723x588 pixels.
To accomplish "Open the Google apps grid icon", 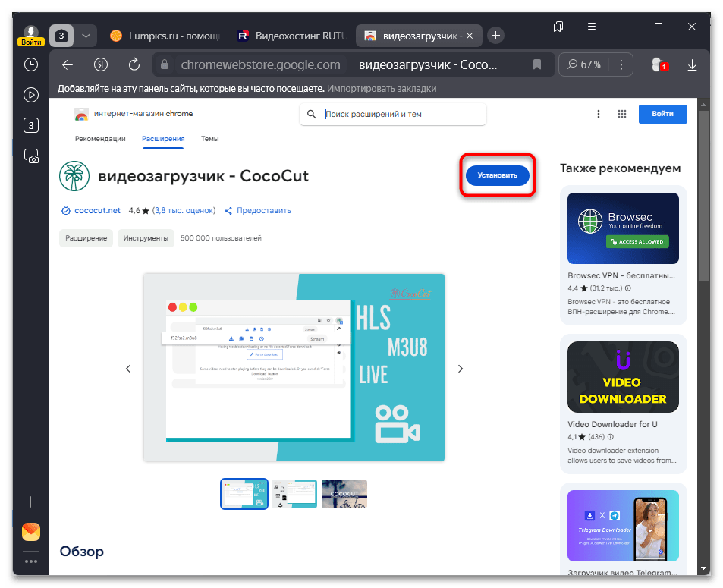I will (x=622, y=114).
